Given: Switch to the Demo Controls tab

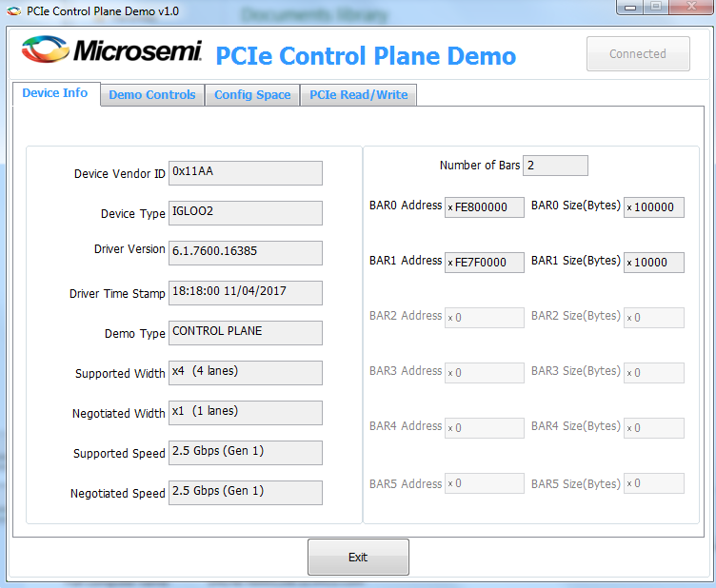Looking at the screenshot, I should [x=152, y=95].
